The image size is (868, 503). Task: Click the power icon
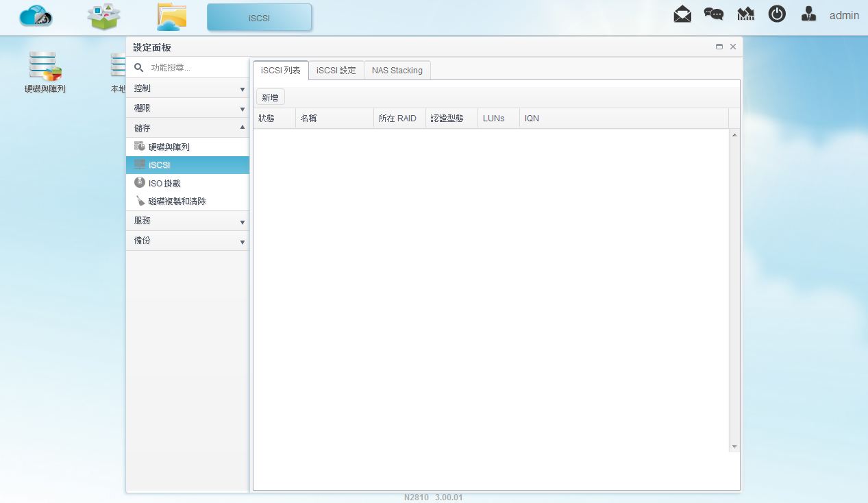point(777,14)
